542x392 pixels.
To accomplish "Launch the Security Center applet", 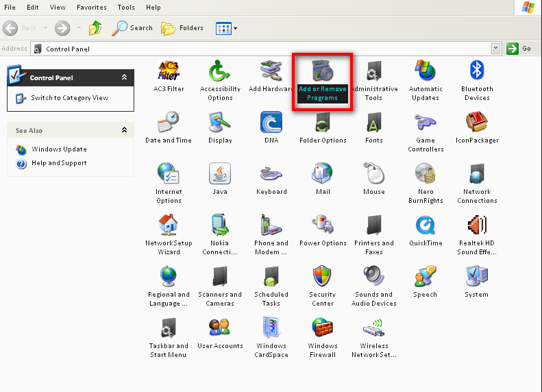I will (323, 276).
